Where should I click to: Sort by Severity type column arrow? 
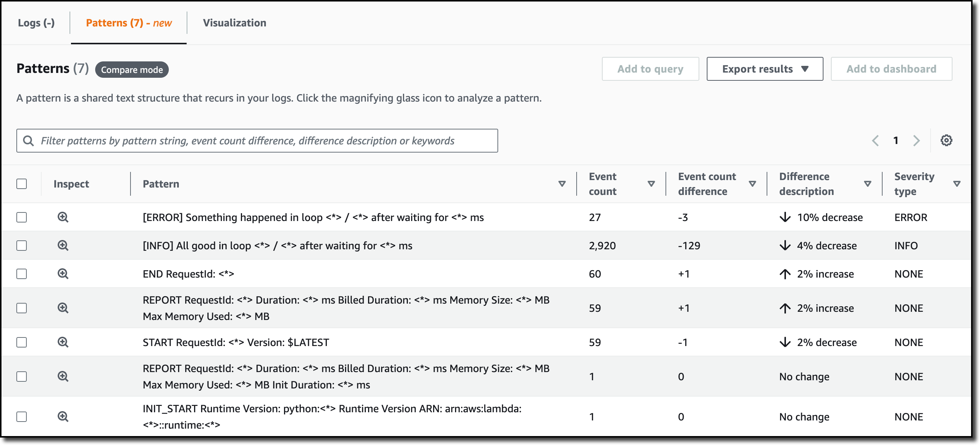(x=957, y=184)
